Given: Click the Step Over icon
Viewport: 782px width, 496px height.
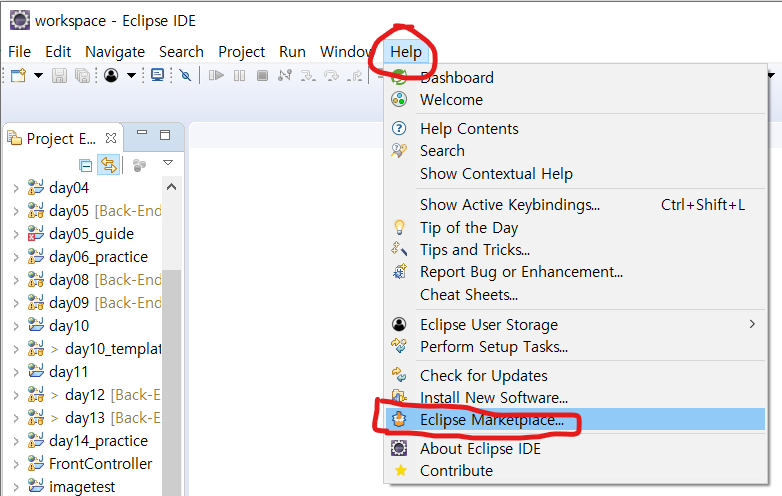Looking at the screenshot, I should tap(332, 76).
